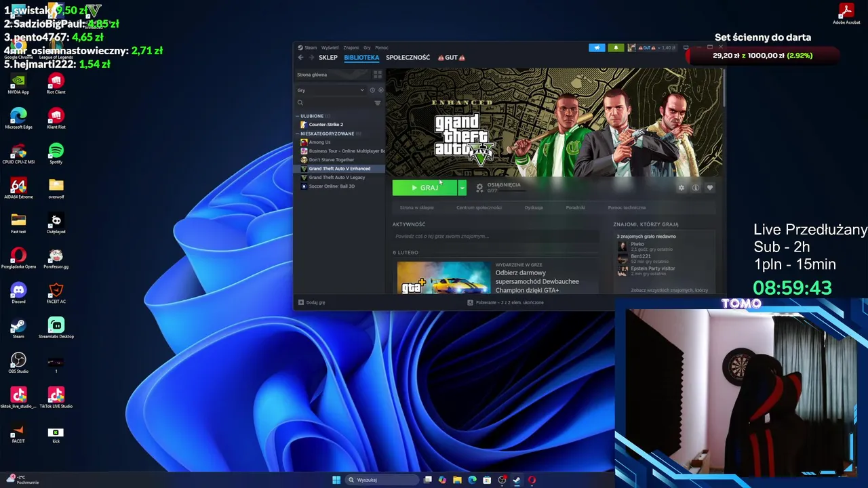Screen dimensions: 868x488
Task: Open OBS Studio desktop icon
Action: [x=18, y=363]
